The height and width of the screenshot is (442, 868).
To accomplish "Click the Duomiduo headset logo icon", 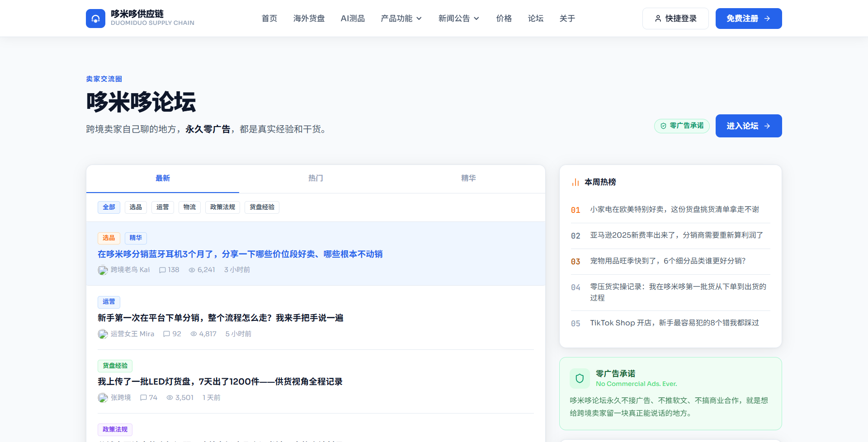I will point(95,19).
